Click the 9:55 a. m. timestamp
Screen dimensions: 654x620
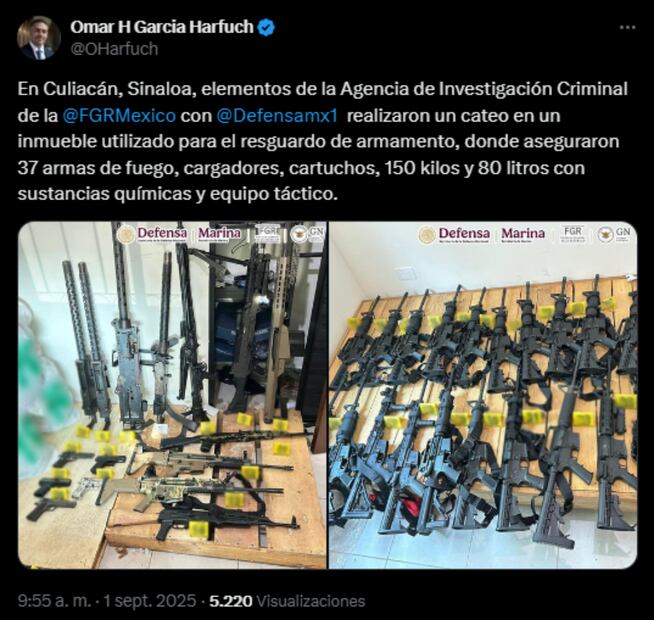point(54,601)
